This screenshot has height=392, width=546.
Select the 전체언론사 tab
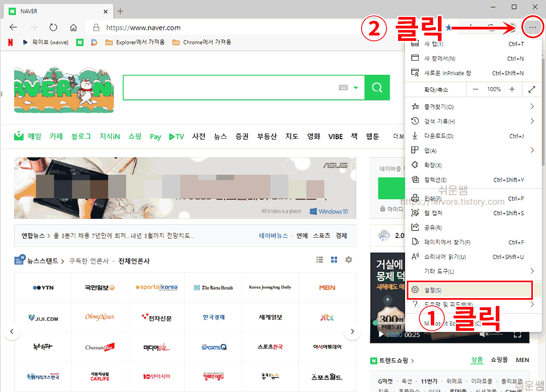pos(134,261)
